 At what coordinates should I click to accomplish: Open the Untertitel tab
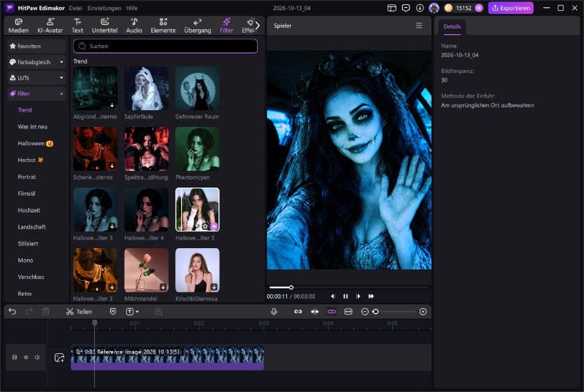click(x=104, y=26)
